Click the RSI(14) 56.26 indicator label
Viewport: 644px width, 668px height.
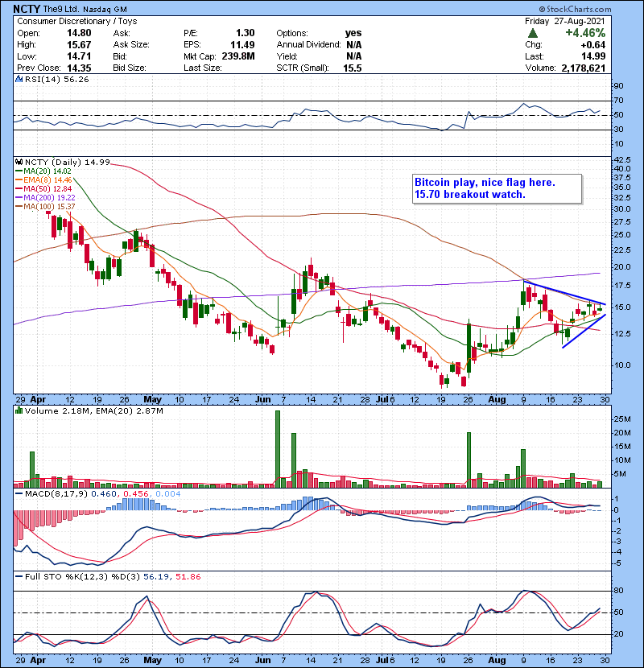(x=56, y=79)
